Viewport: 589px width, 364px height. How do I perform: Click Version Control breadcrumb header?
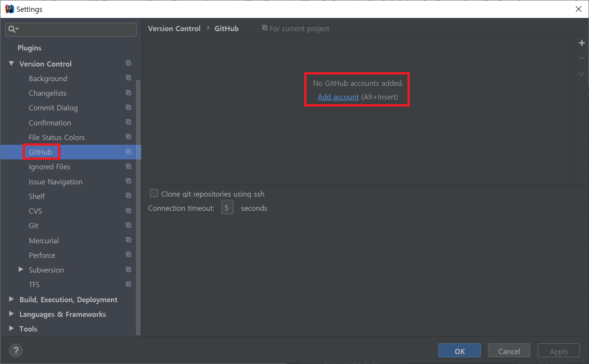pyautogui.click(x=174, y=28)
